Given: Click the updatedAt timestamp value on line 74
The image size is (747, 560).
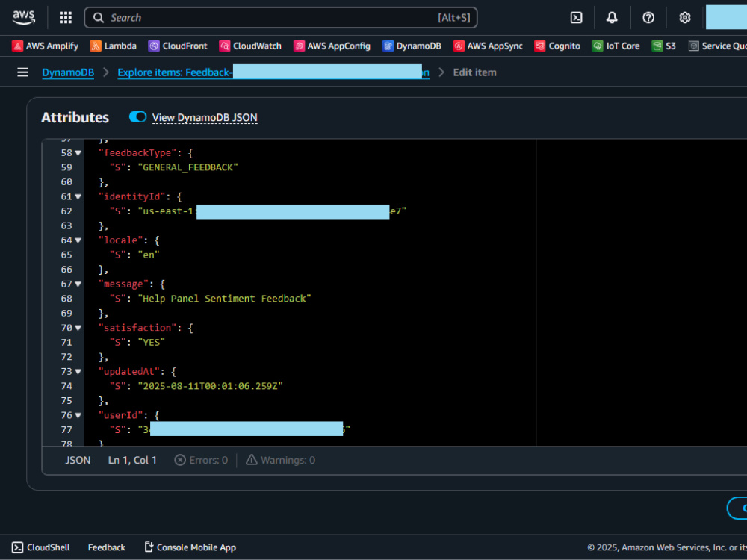Looking at the screenshot, I should 210,386.
